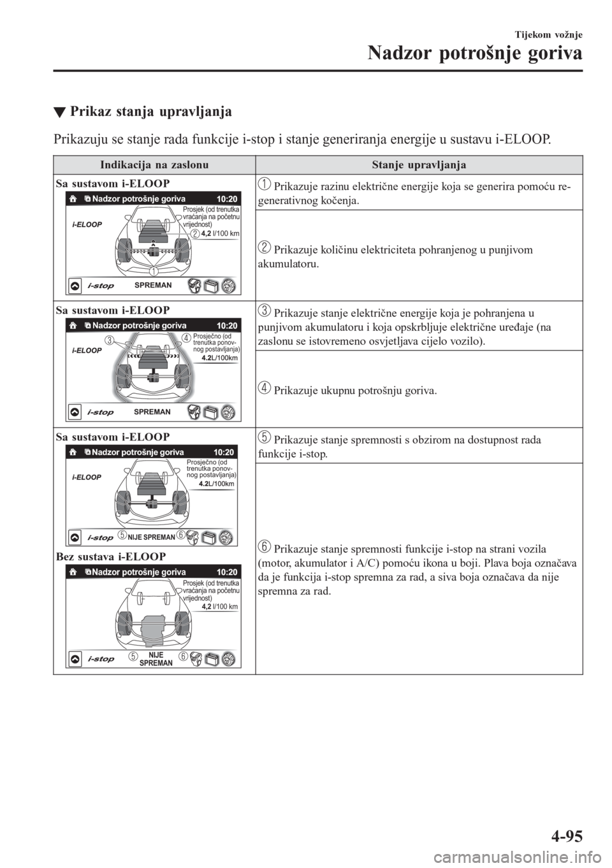Screen dimensions: 612x868
Task: Tap 'Nadzor potrošnje goriva' title in first i-ELOOP screen
Action: (139, 199)
